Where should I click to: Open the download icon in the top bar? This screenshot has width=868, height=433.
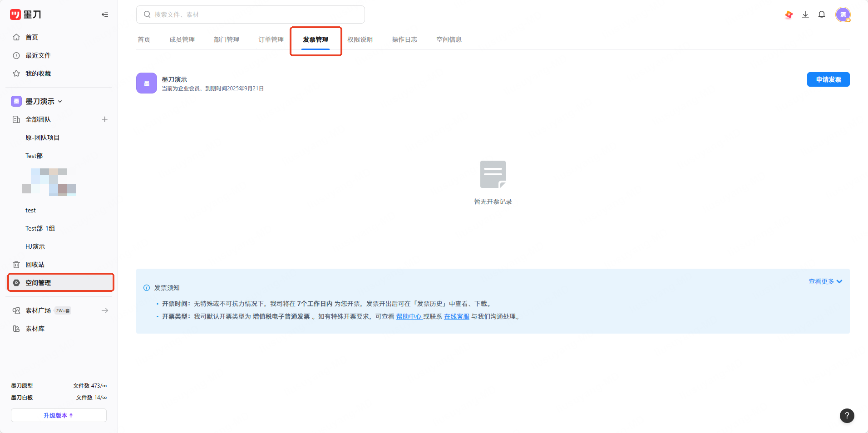(x=805, y=15)
